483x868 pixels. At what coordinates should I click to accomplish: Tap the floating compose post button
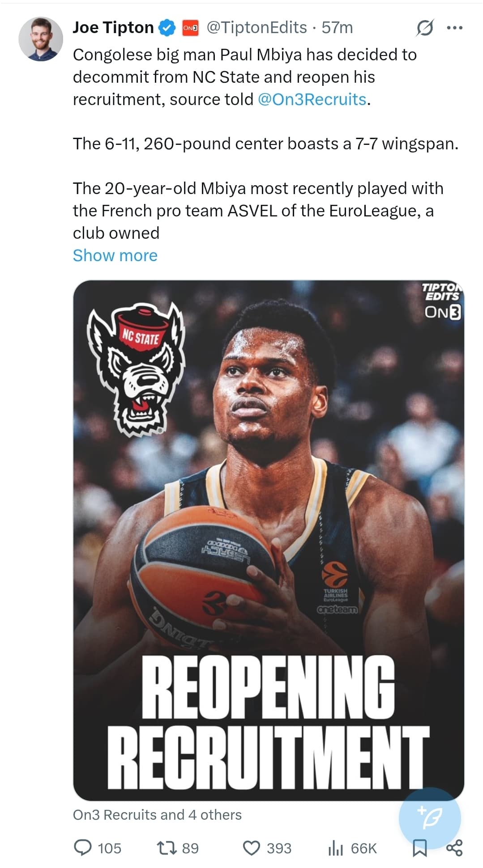click(430, 818)
